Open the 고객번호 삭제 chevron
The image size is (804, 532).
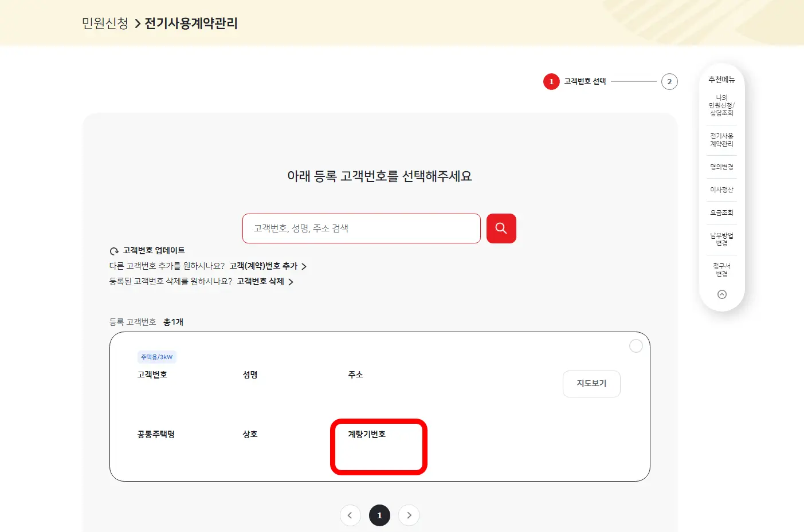pos(291,282)
